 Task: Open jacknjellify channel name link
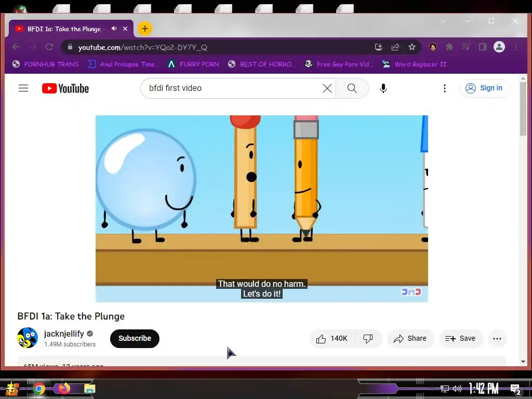pos(64,334)
